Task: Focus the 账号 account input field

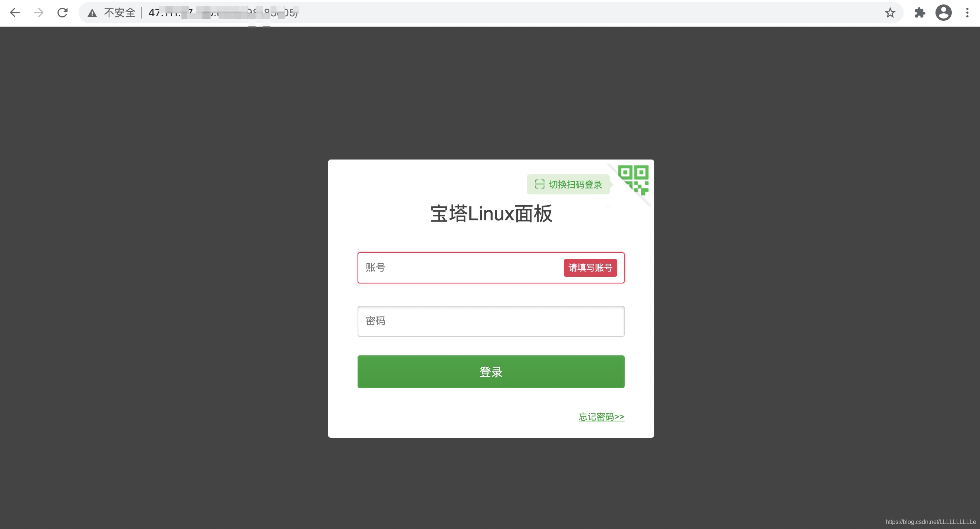Action: [x=491, y=267]
